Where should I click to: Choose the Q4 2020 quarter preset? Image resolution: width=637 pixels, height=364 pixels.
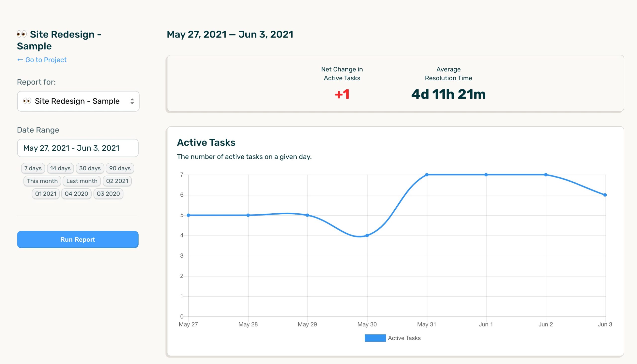pyautogui.click(x=76, y=194)
